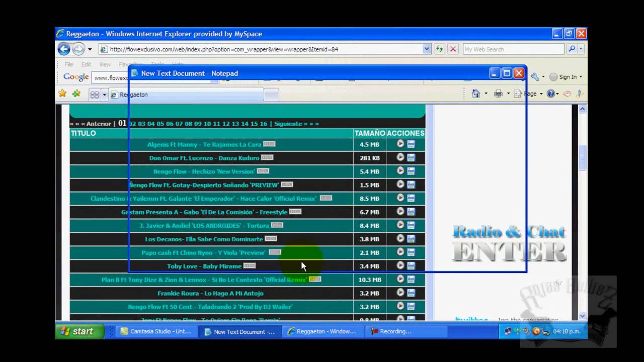Expand the tab list dropdown arrow
The height and width of the screenshot is (362, 644).
[x=105, y=95]
